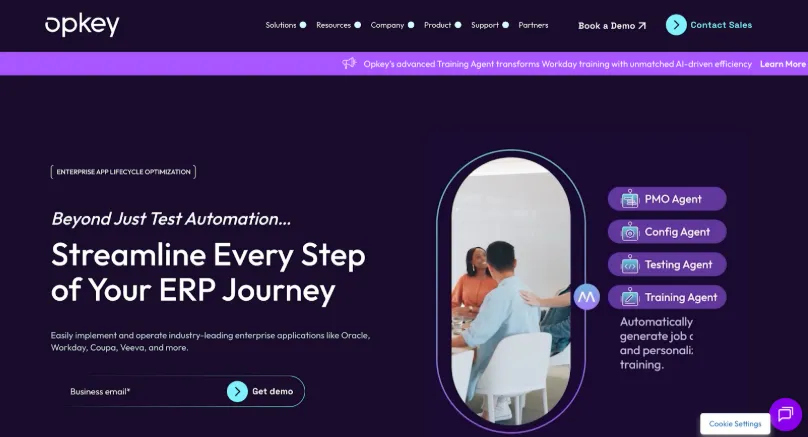Image resolution: width=808 pixels, height=437 pixels.
Task: Open the Support menu
Action: tap(485, 25)
